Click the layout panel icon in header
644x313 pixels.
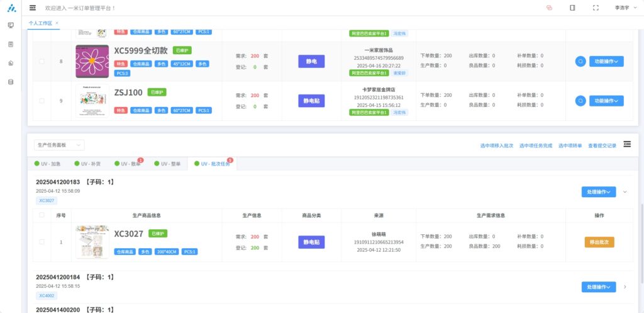572,8
